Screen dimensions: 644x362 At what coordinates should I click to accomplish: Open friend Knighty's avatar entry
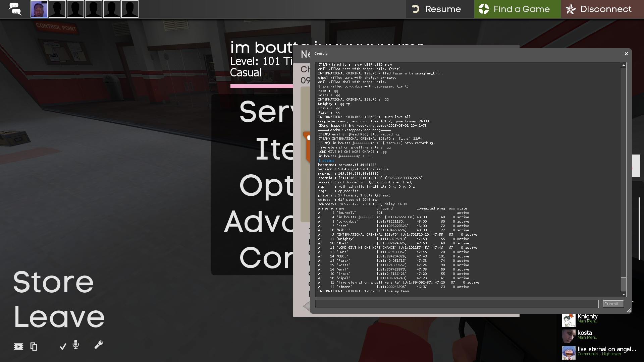pos(569,320)
